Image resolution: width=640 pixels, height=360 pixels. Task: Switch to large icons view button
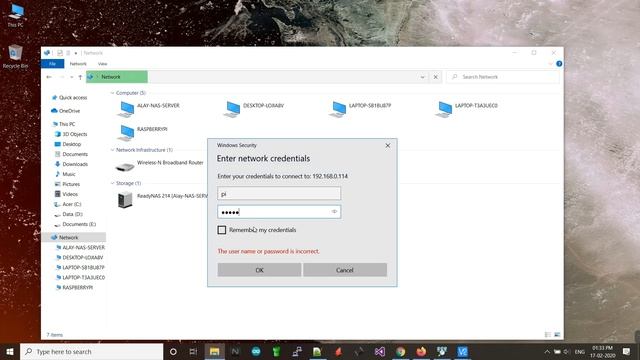557,335
